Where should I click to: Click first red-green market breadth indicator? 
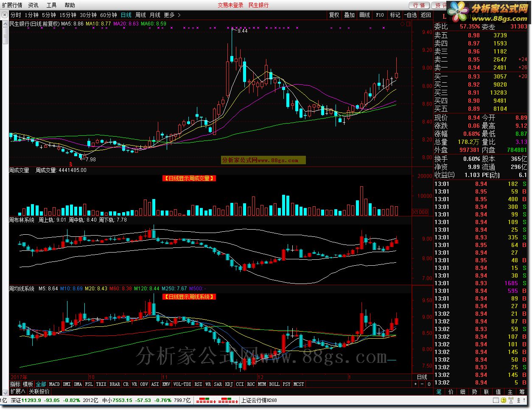[206, 400]
